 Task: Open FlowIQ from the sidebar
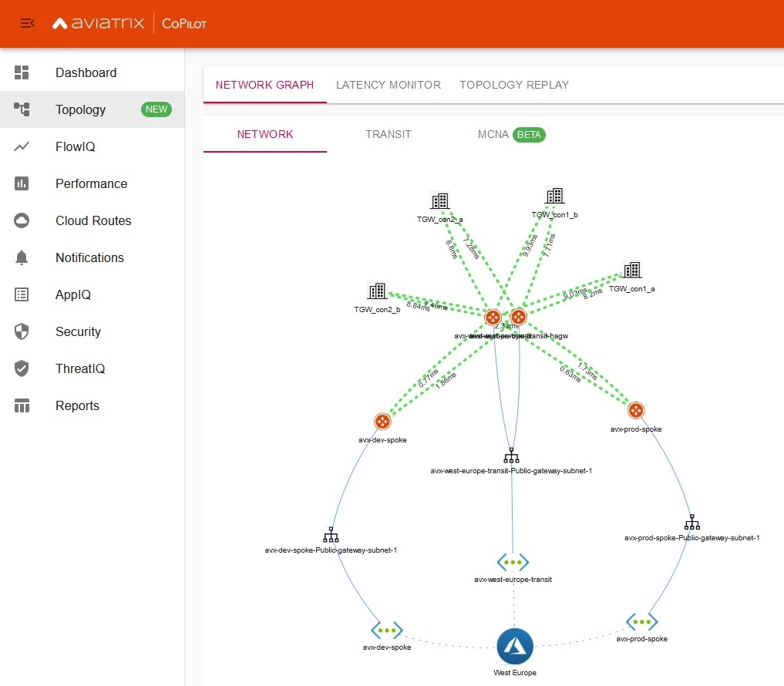click(92, 146)
